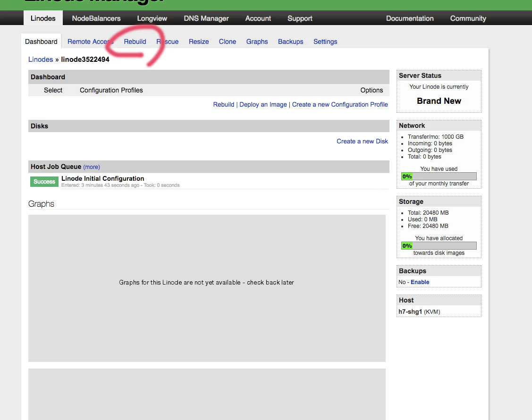Click the monthly transfer usage bar
The image size is (532, 420).
pyautogui.click(x=439, y=176)
